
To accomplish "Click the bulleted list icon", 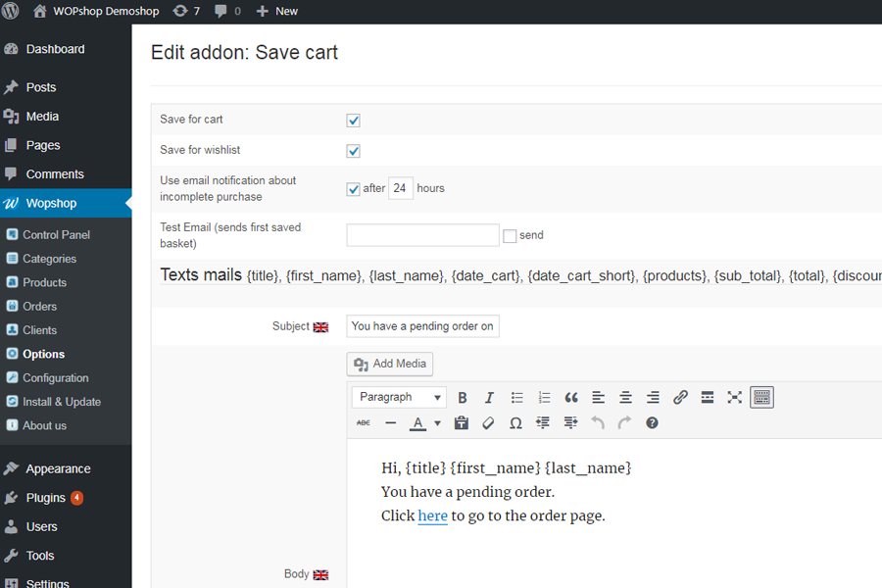I will tap(516, 398).
